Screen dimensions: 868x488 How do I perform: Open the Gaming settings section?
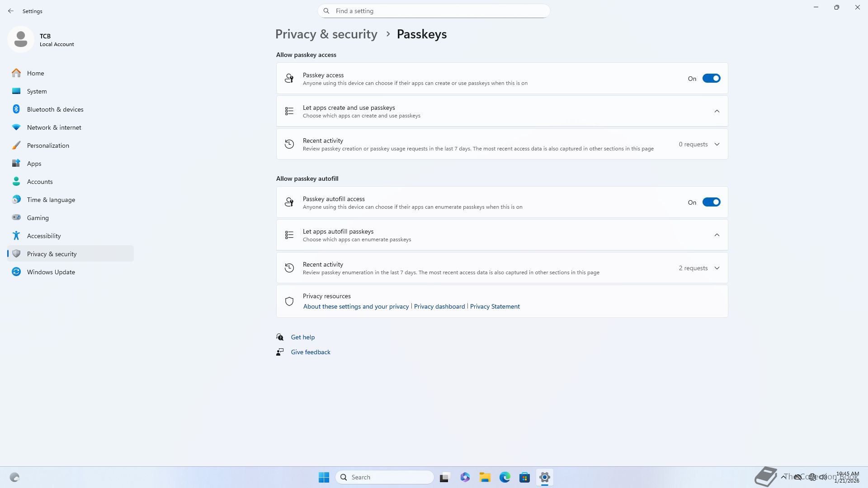(38, 218)
